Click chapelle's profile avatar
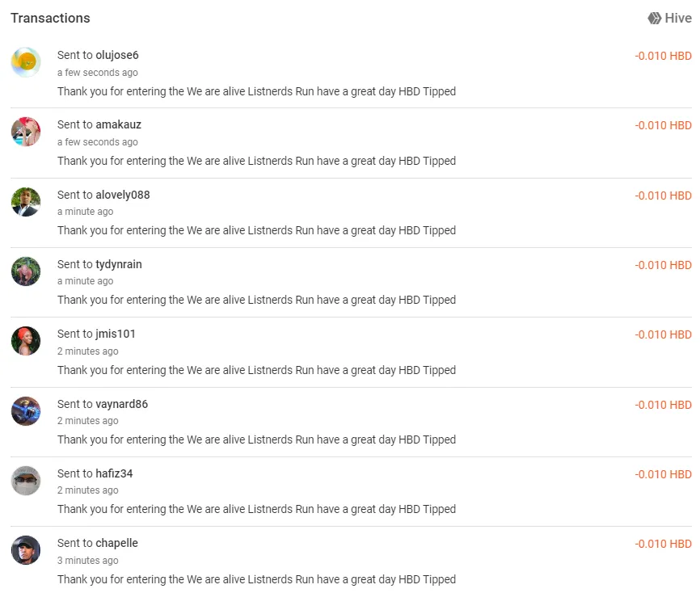This screenshot has height=593, width=700. [26, 550]
